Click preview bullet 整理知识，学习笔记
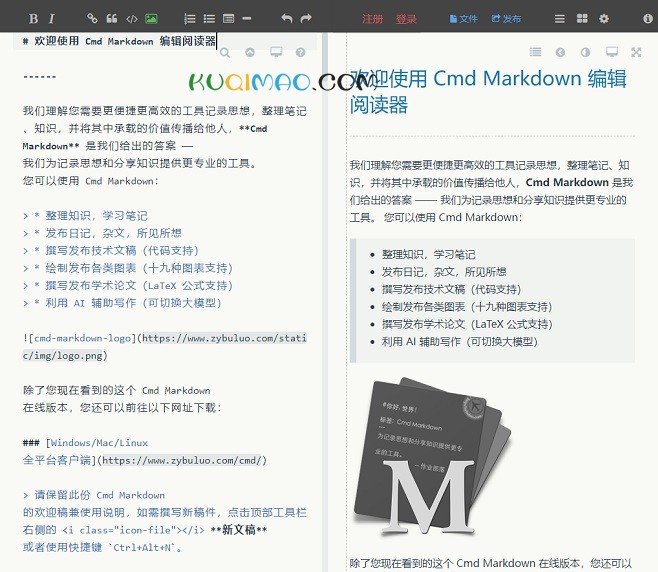The height and width of the screenshot is (572, 658). point(428,254)
